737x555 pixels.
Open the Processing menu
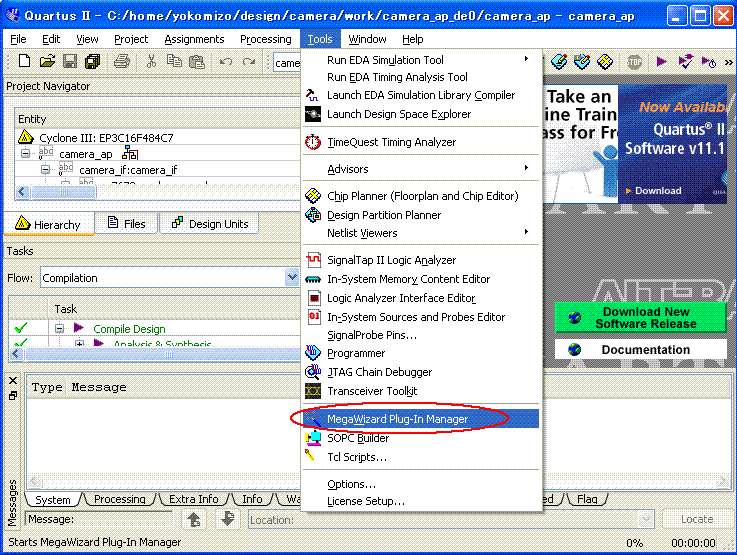coord(266,39)
